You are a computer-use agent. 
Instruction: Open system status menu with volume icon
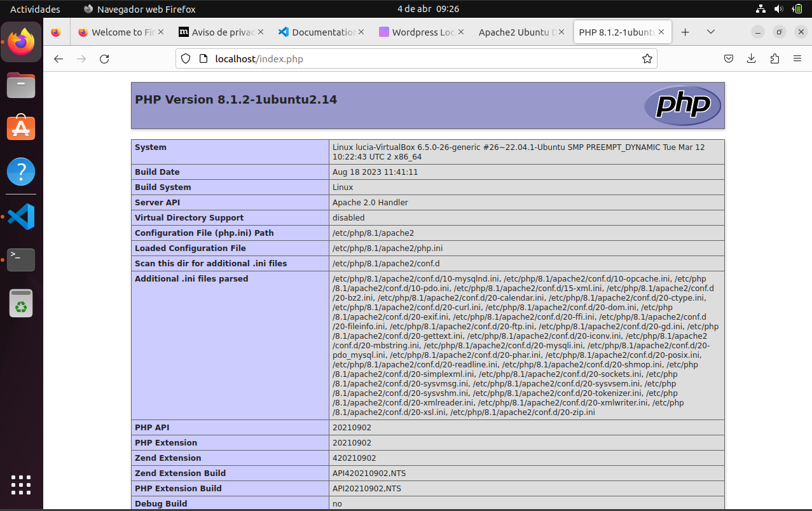(x=778, y=9)
